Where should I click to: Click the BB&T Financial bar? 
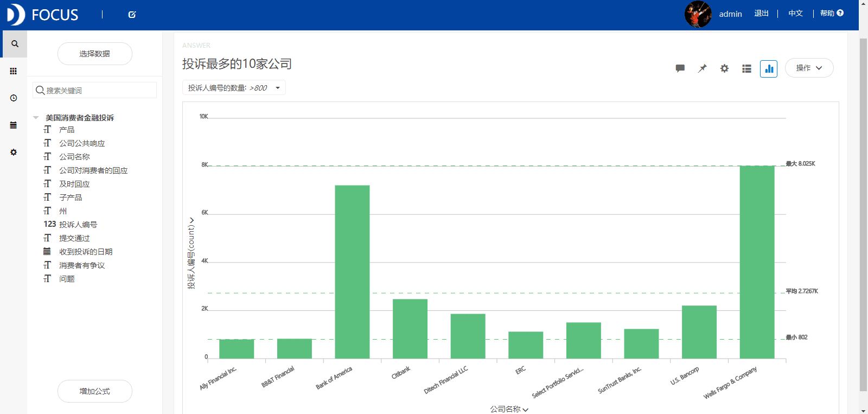click(x=295, y=349)
